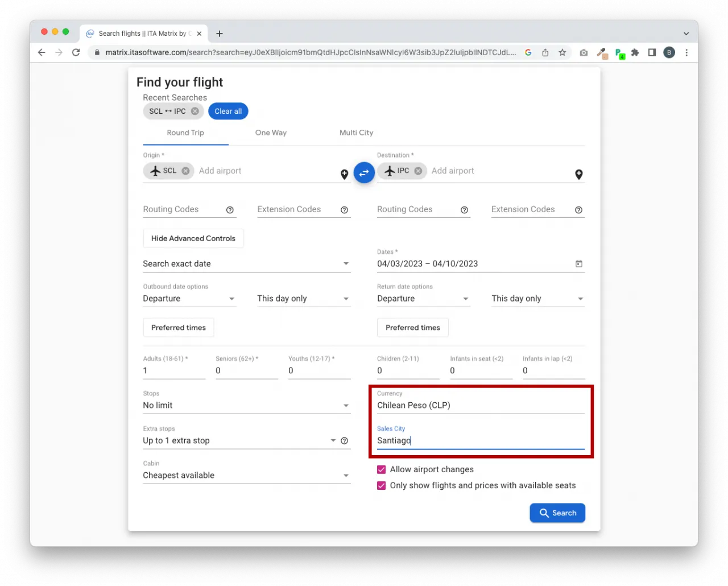Click Hide Advanced Controls

click(193, 238)
